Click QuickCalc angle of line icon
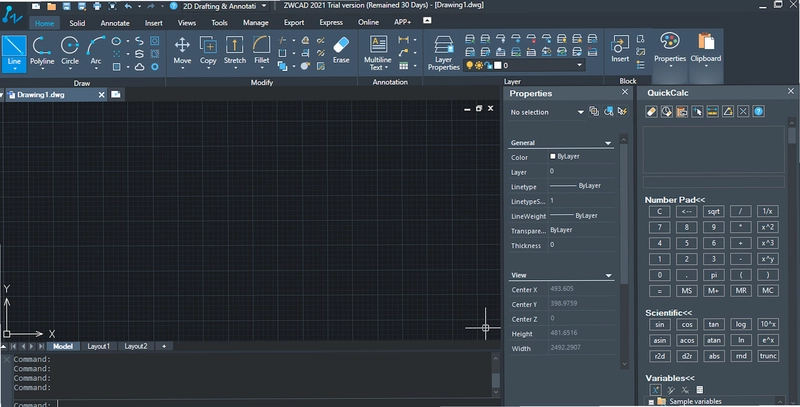 [x=728, y=112]
